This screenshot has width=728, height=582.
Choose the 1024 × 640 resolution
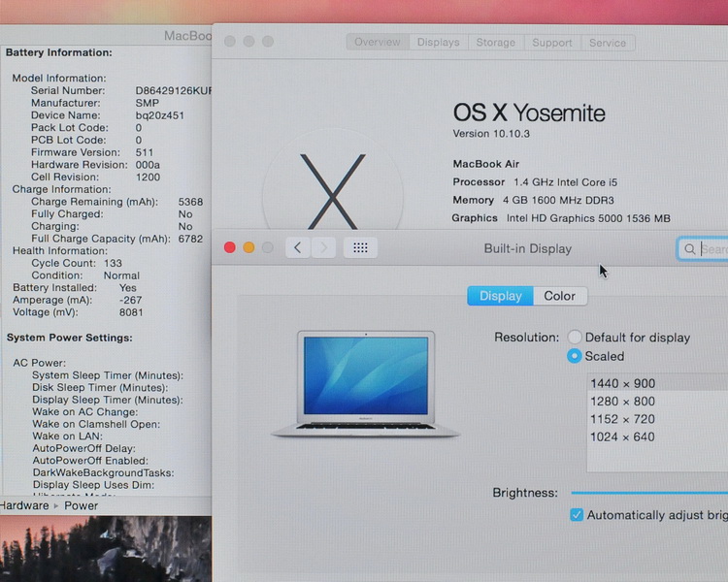[657, 436]
